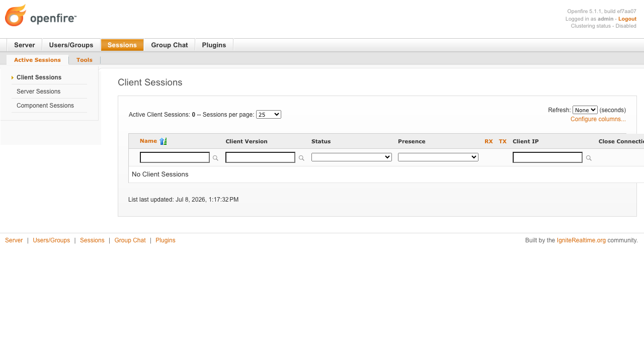Click the footer Group Chat link
This screenshot has width=644, height=362.
pos(130,240)
